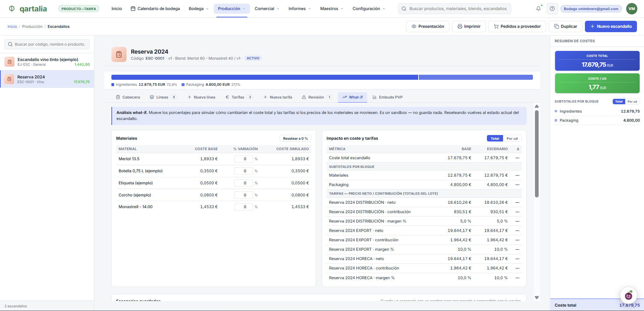The image size is (644, 311).
Task: Click the Producción breadcrumb link
Action: click(32, 26)
